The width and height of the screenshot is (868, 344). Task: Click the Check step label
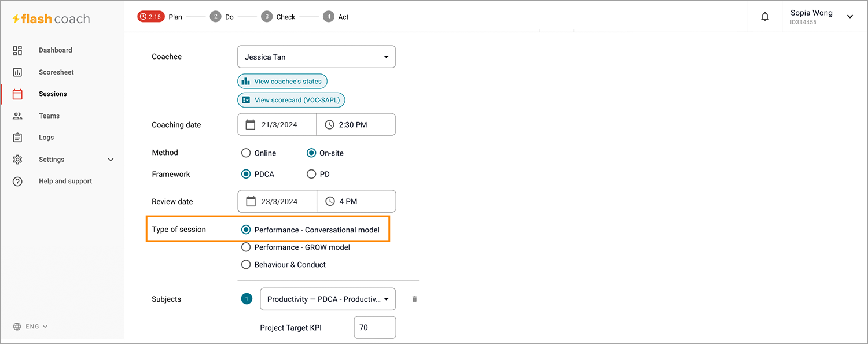tap(286, 17)
